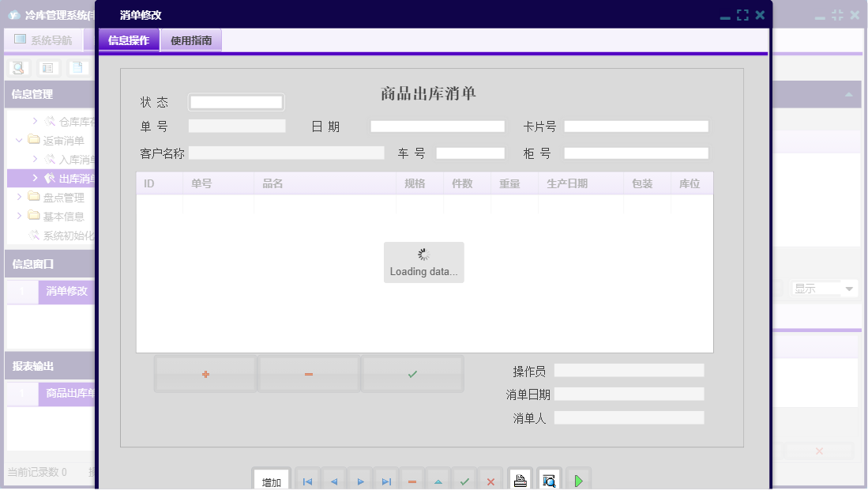Click the print icon on bottom toolbar
868x502 pixels.
click(x=520, y=479)
